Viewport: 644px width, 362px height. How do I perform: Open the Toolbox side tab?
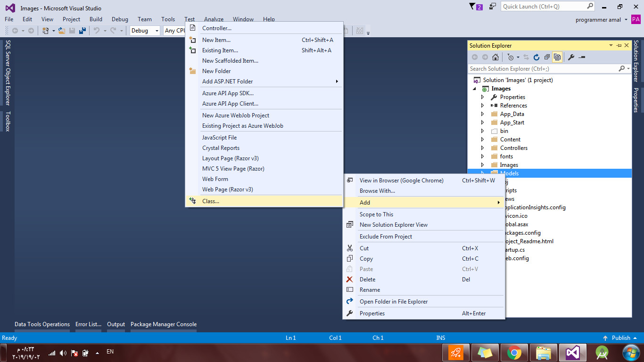(x=8, y=122)
